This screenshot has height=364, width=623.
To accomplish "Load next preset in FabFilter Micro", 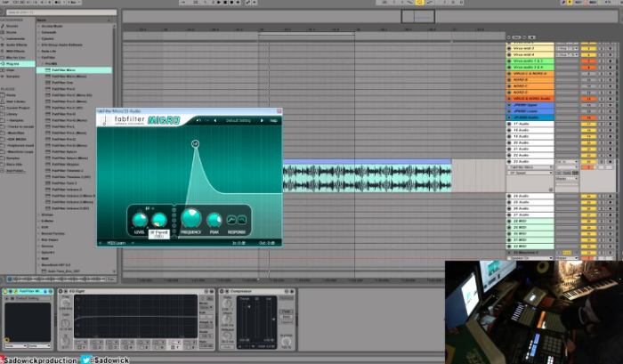I will pyautogui.click(x=262, y=120).
